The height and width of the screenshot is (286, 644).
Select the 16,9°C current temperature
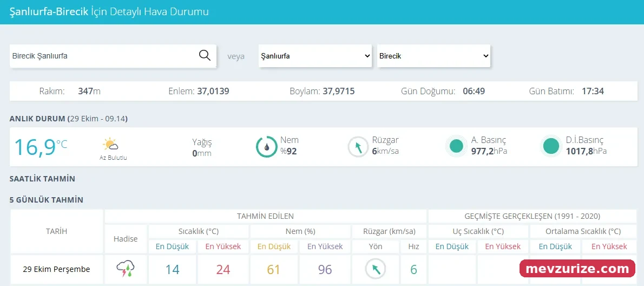[41, 147]
